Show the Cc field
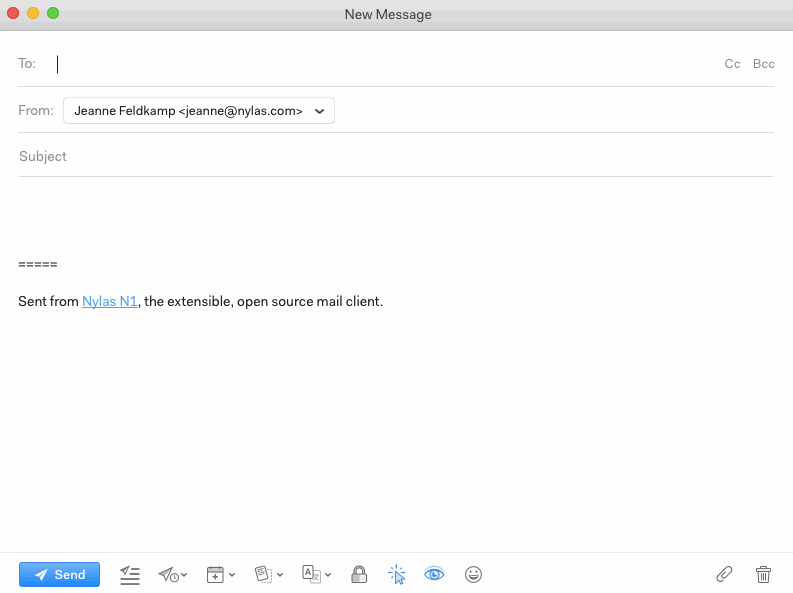 tap(732, 64)
